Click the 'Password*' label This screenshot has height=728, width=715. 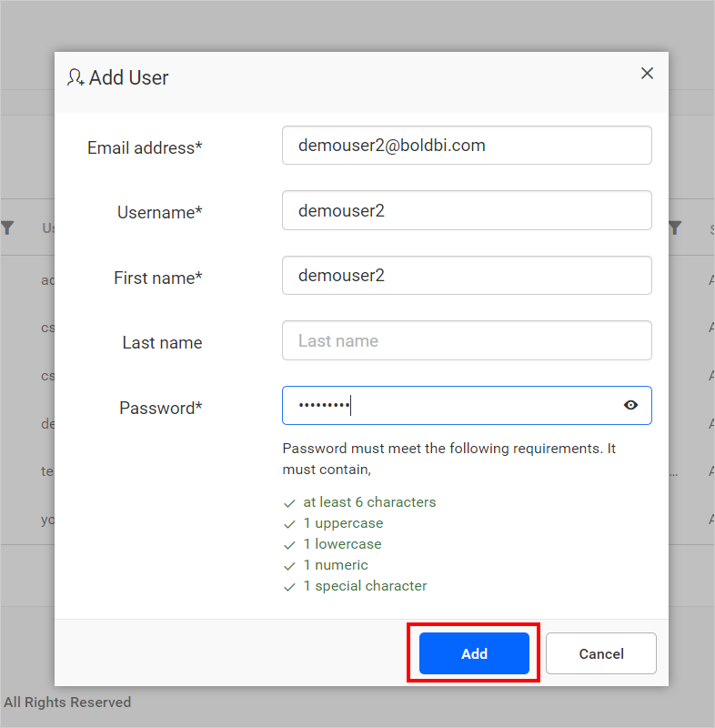(x=160, y=408)
